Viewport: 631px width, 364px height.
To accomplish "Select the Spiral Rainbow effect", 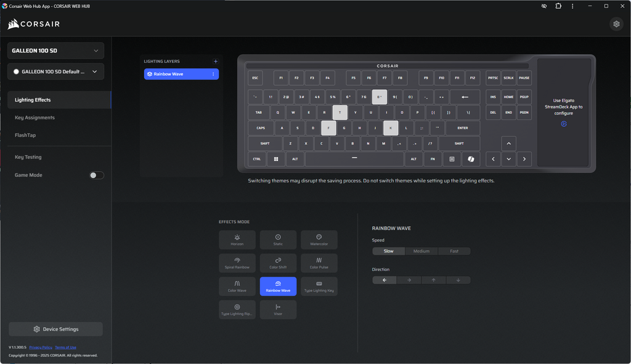I will (237, 263).
